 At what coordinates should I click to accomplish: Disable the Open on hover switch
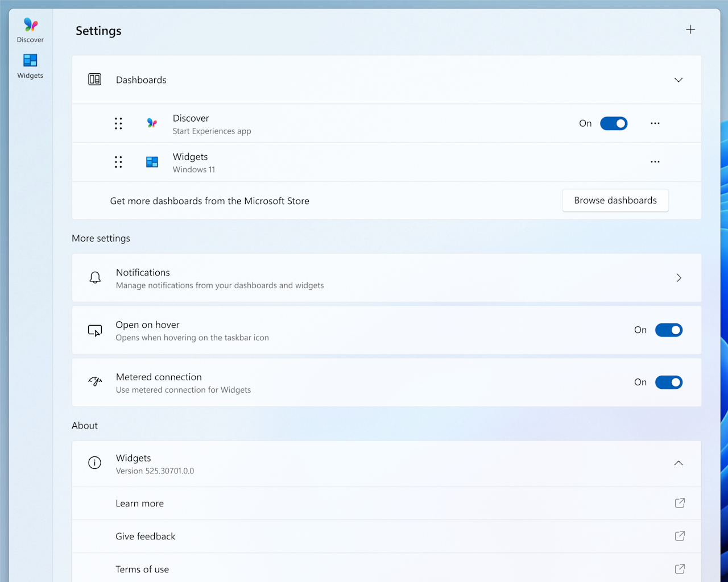(669, 330)
